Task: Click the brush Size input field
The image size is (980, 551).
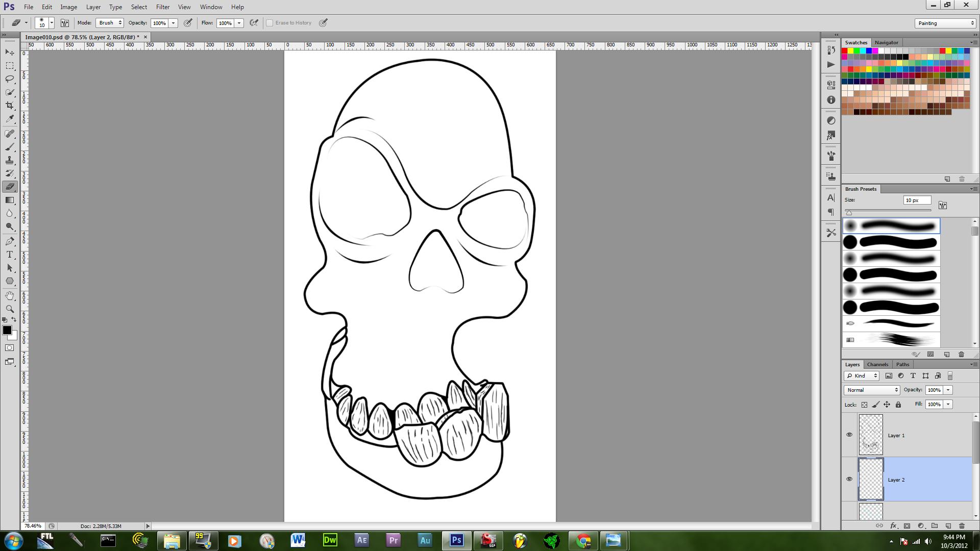Action: [917, 201]
